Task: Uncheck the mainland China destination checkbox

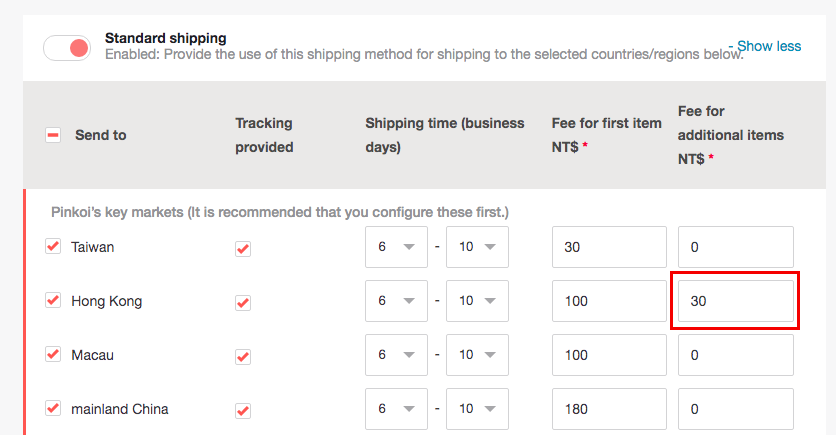Action: [53, 408]
